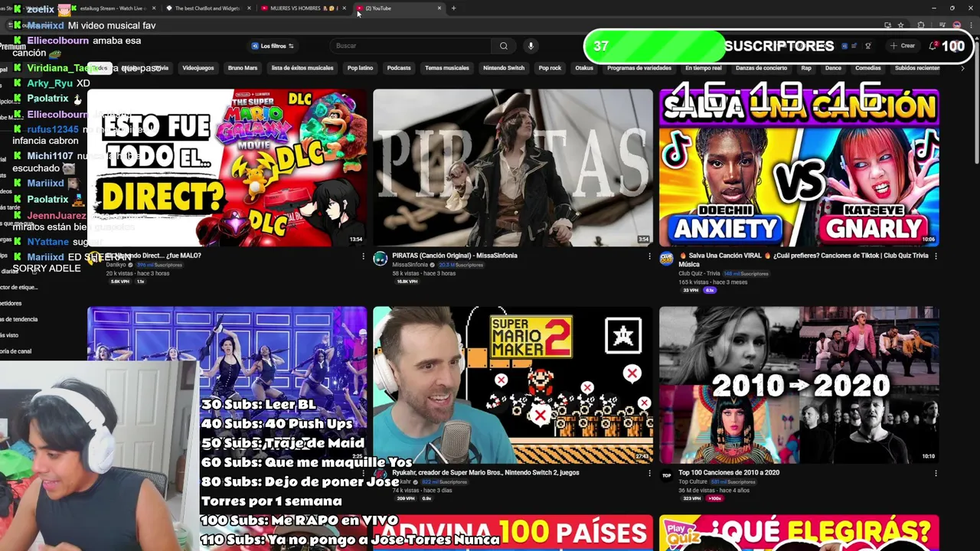Open Anxiety vs Gnarly thumbnail
The image size is (980, 551).
pos(799,168)
